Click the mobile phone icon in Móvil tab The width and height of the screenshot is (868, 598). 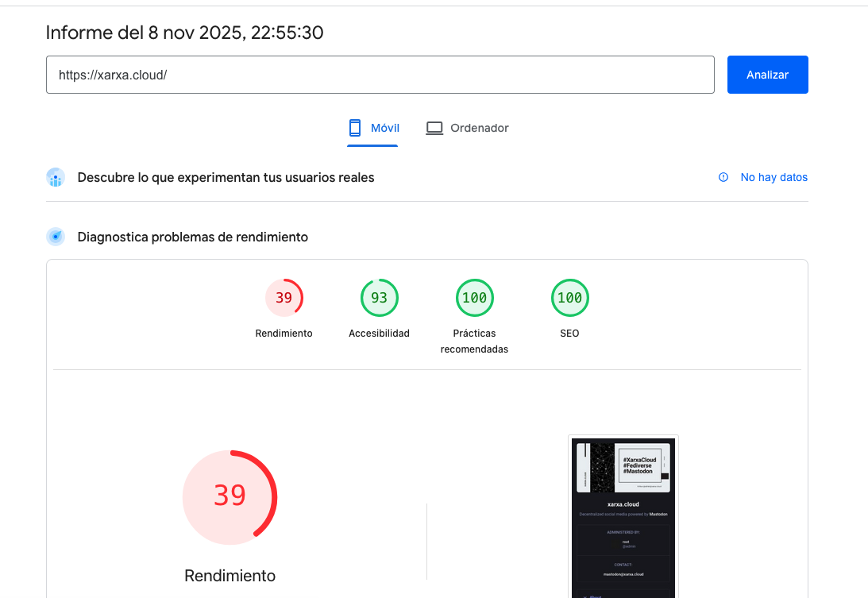(355, 128)
